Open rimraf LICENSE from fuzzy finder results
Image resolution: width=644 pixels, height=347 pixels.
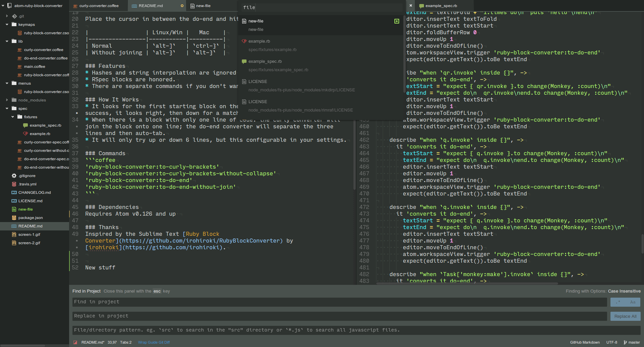(321, 106)
